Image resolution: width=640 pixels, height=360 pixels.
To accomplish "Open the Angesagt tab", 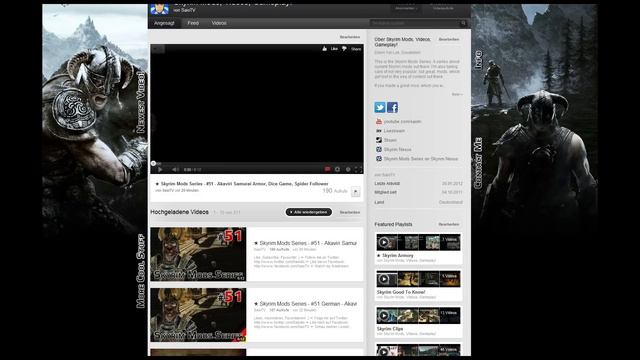I will coord(164,23).
